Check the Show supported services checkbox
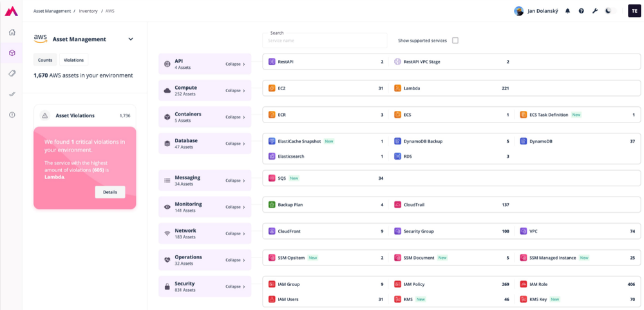This screenshot has height=310, width=644. coord(455,41)
